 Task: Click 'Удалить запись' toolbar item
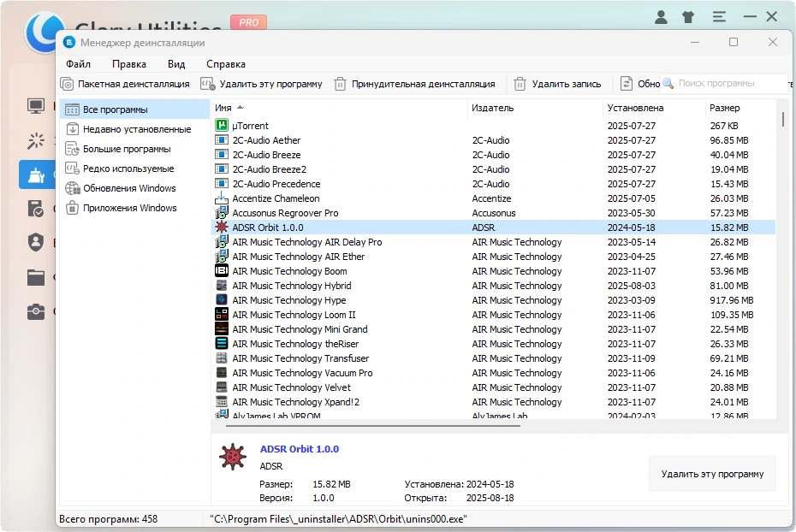click(x=557, y=84)
